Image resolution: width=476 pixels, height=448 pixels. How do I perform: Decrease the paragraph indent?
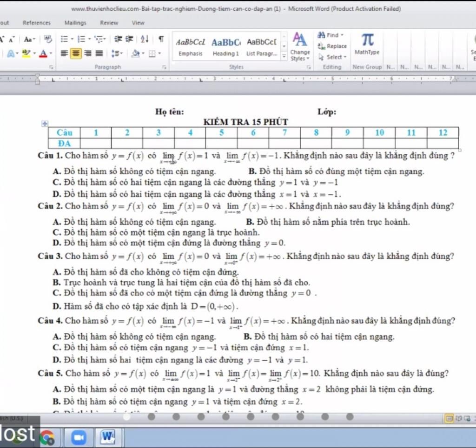click(118, 39)
